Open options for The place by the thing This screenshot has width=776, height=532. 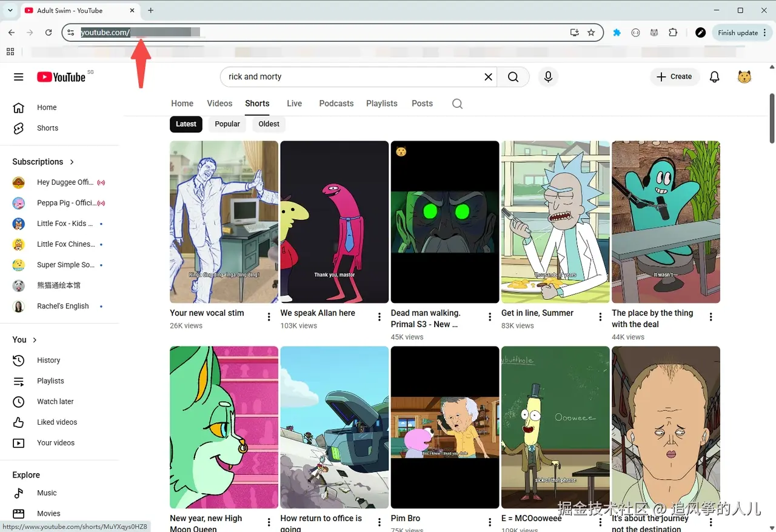[x=711, y=317]
